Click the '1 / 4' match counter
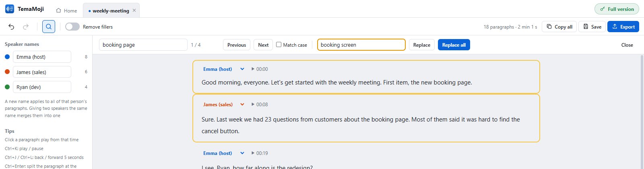Screen dimensions: 644x169 [x=196, y=45]
